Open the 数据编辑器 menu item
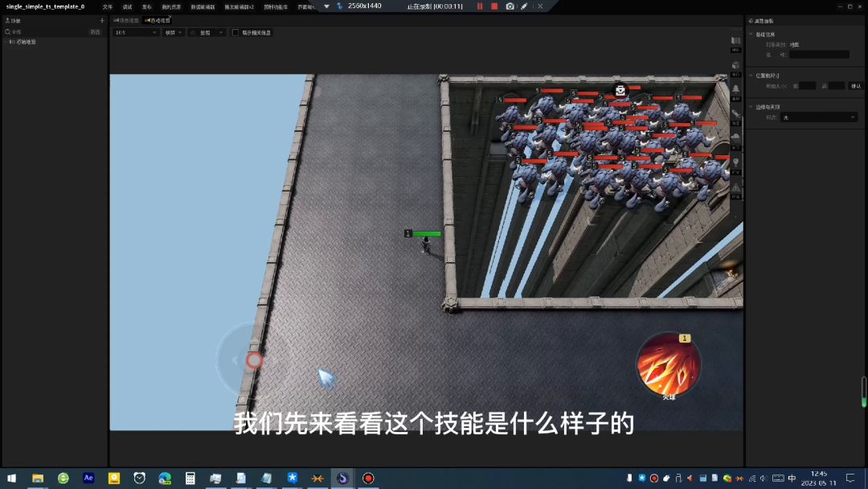Screen dimensions: 868x489 203,6
